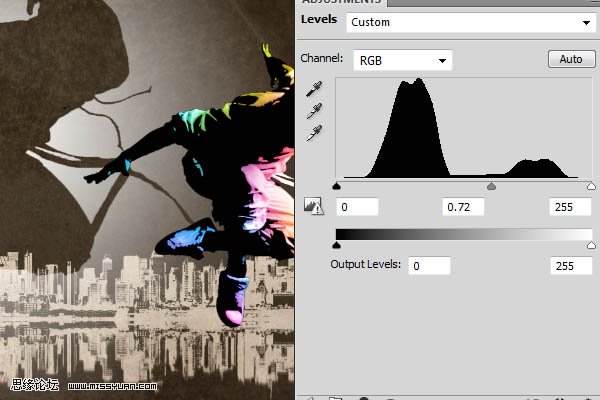Select the white point eyedropper
Screen dimensions: 600x400
click(x=314, y=133)
